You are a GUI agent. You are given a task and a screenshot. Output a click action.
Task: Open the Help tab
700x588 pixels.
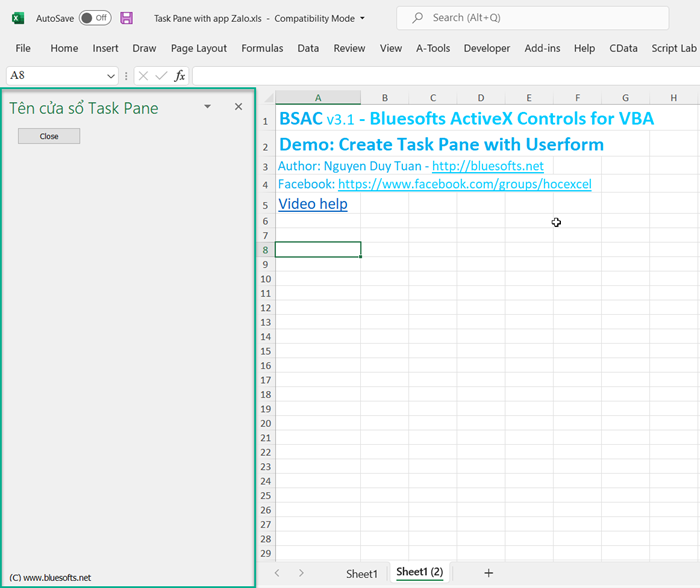[x=584, y=48]
